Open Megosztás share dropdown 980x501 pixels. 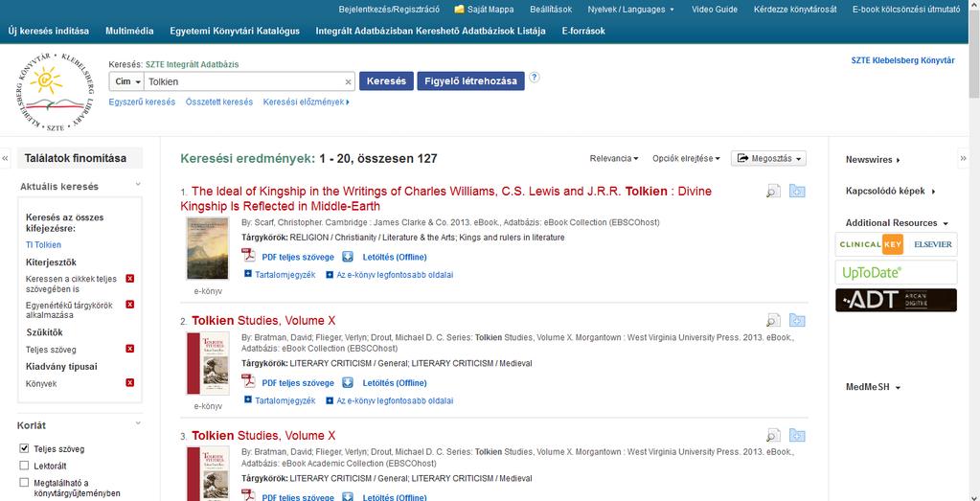pyautogui.click(x=768, y=159)
